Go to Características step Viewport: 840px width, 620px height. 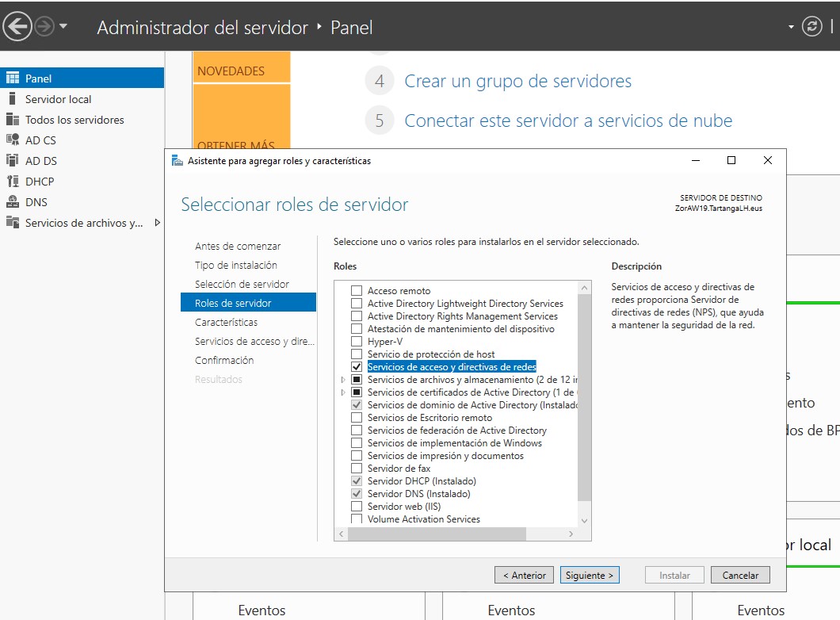point(226,322)
